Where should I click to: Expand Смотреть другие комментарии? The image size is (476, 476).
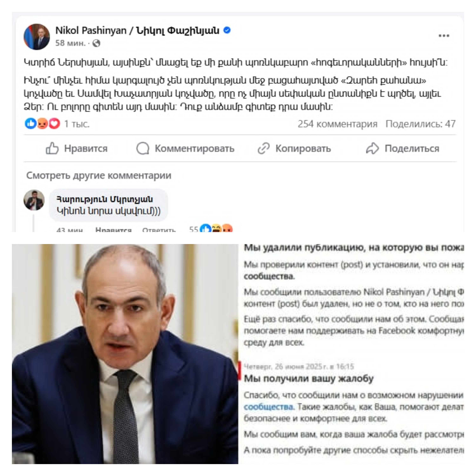click(99, 175)
